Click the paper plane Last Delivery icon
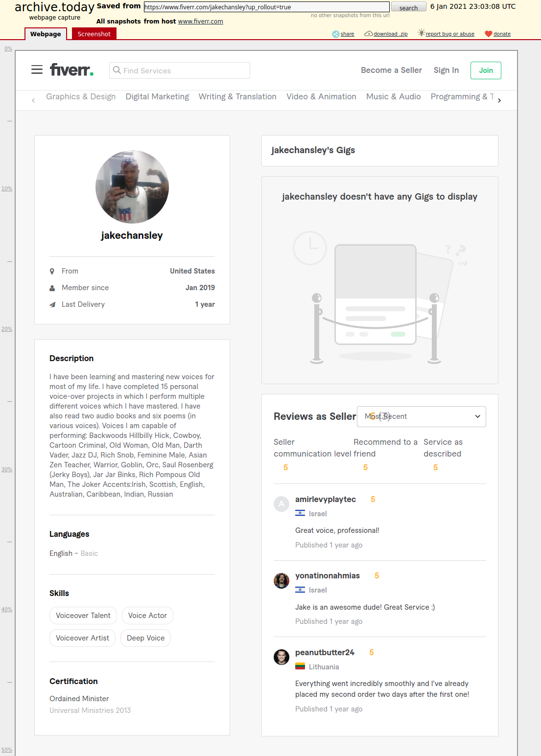This screenshot has width=541, height=756. 52,305
